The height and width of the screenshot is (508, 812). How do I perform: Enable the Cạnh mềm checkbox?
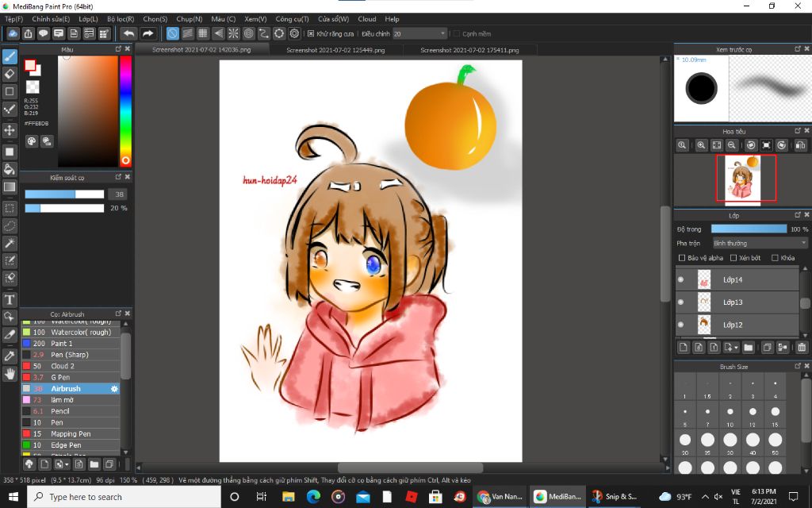pos(456,33)
